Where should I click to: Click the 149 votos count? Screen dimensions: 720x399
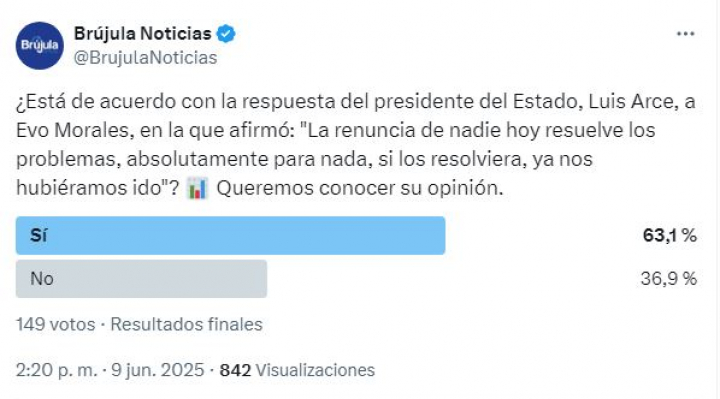[56, 324]
